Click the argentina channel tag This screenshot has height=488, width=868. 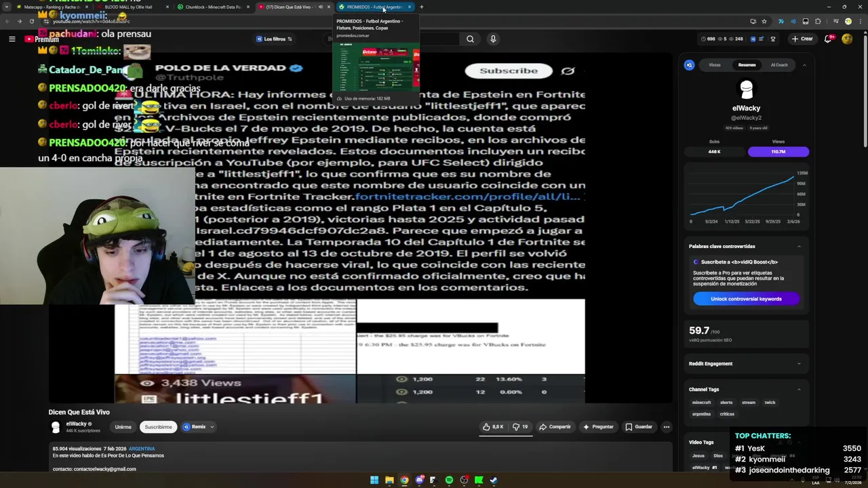(701, 414)
